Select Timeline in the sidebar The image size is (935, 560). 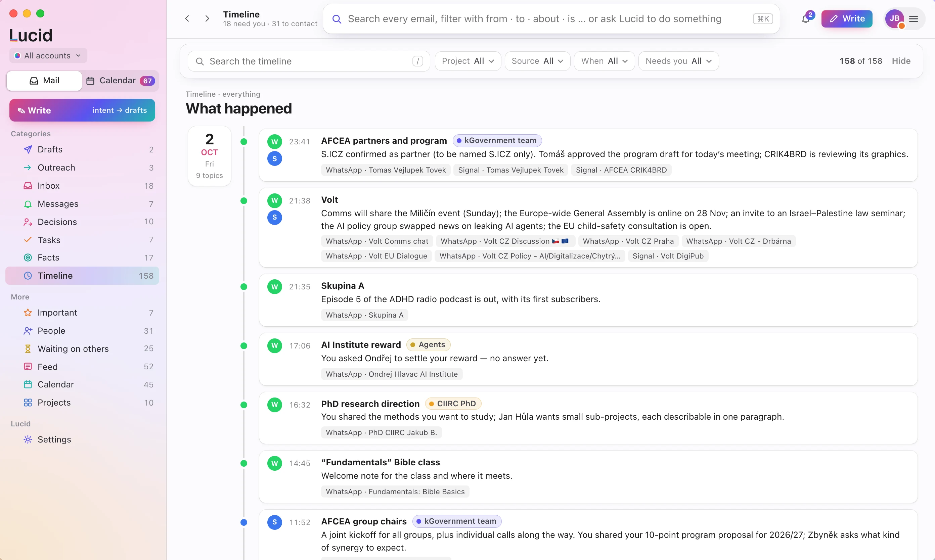(x=82, y=276)
